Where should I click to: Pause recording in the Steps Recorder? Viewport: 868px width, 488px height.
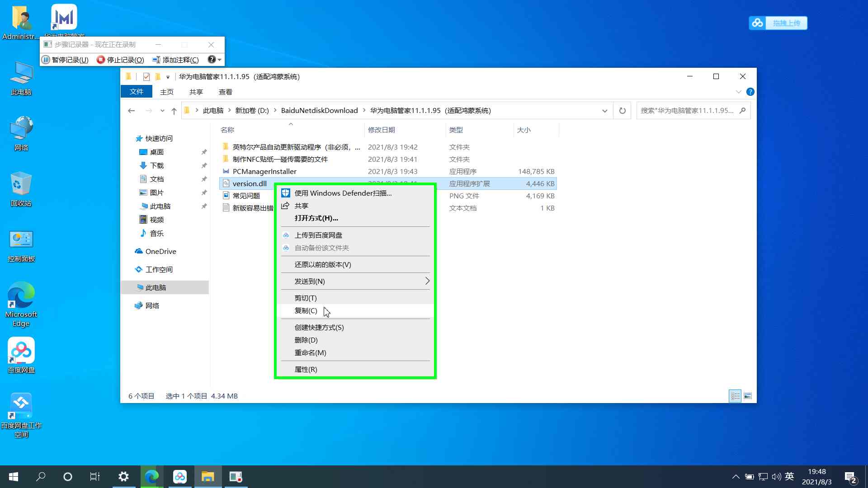tap(65, 59)
